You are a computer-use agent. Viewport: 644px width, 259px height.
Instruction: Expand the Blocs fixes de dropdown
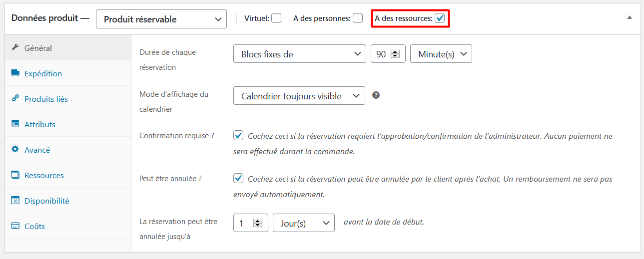tap(299, 54)
